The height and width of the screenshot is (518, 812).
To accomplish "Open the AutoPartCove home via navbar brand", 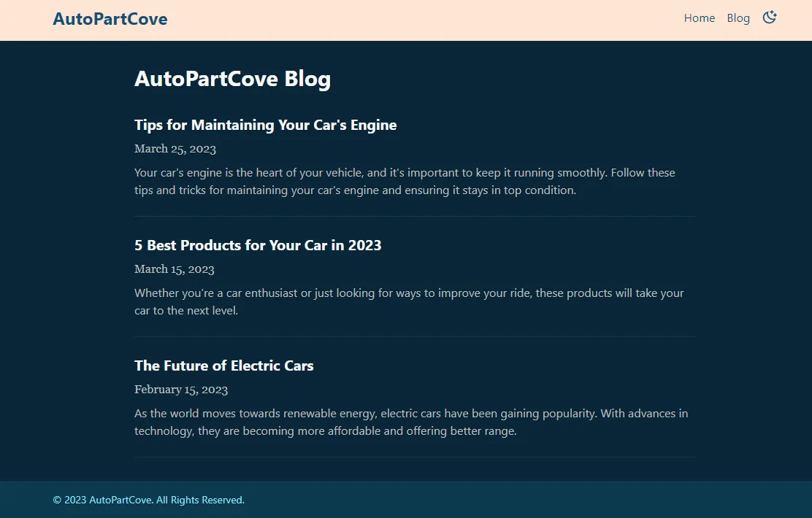I will pos(110,19).
